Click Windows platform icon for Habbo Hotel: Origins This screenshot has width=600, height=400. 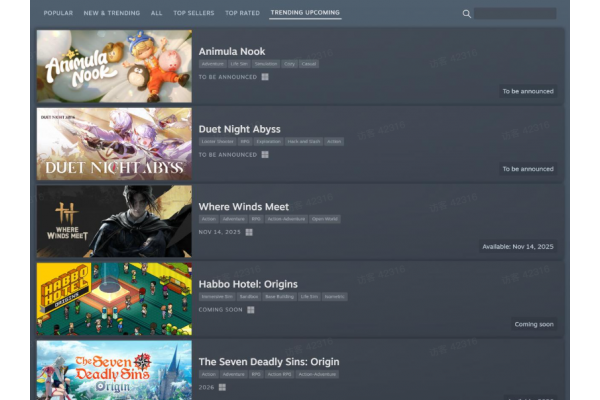pos(251,310)
